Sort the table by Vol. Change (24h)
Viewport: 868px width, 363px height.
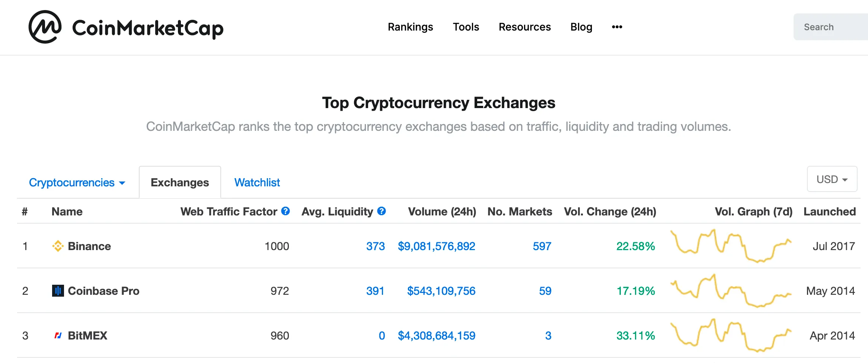point(611,211)
